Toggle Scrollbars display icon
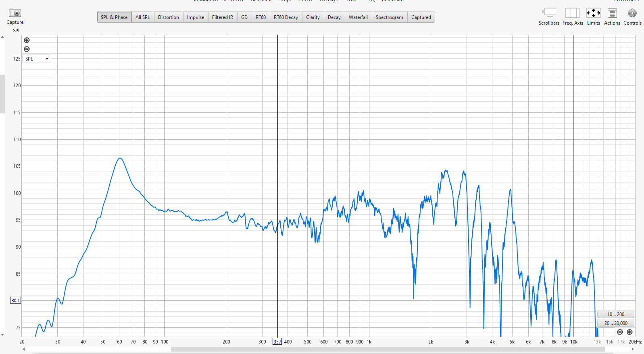 (549, 13)
